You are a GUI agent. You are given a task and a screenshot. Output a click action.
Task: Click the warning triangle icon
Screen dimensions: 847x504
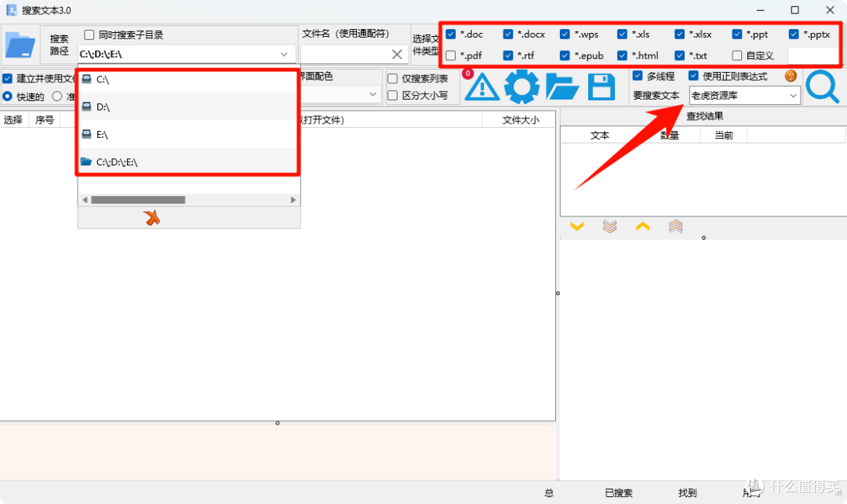click(x=482, y=87)
